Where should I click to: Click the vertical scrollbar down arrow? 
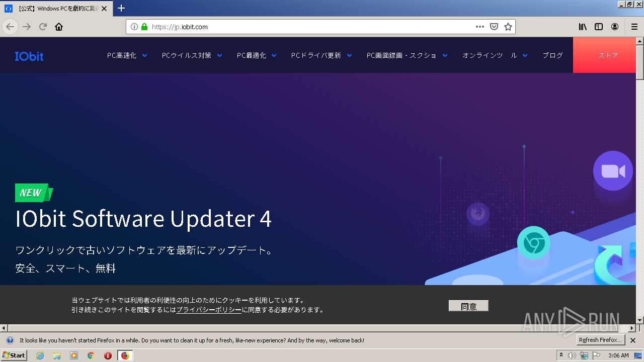pyautogui.click(x=640, y=320)
